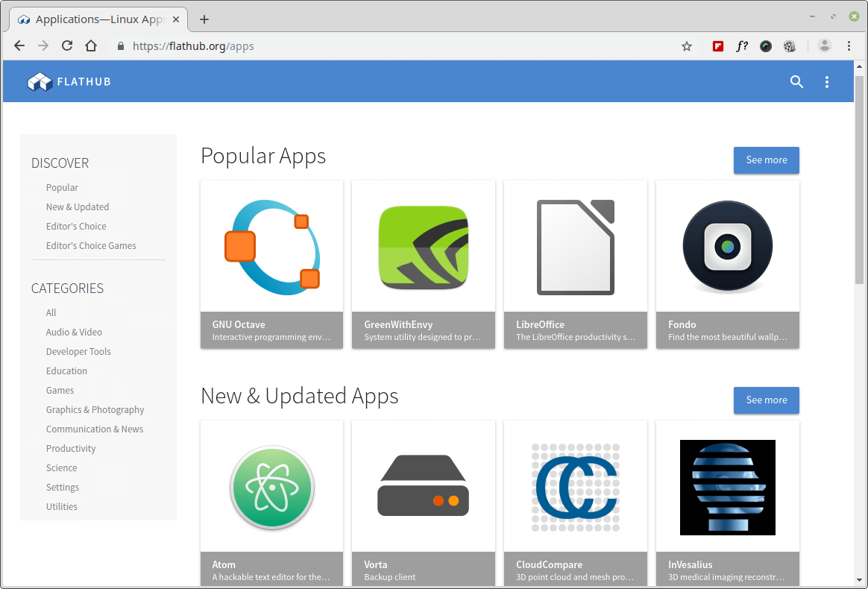Viewport: 868px width, 589px height.
Task: Open the browser profile avatar icon
Action: [825, 46]
